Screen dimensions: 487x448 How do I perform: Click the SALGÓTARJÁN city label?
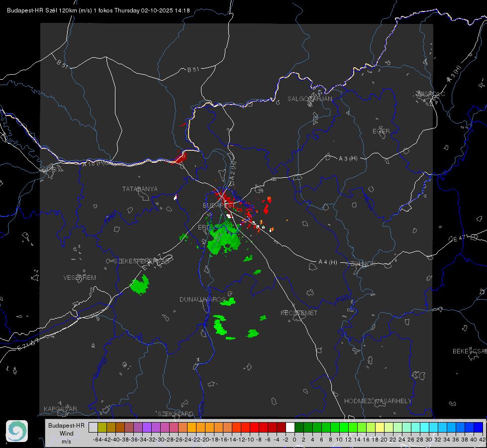309,99
